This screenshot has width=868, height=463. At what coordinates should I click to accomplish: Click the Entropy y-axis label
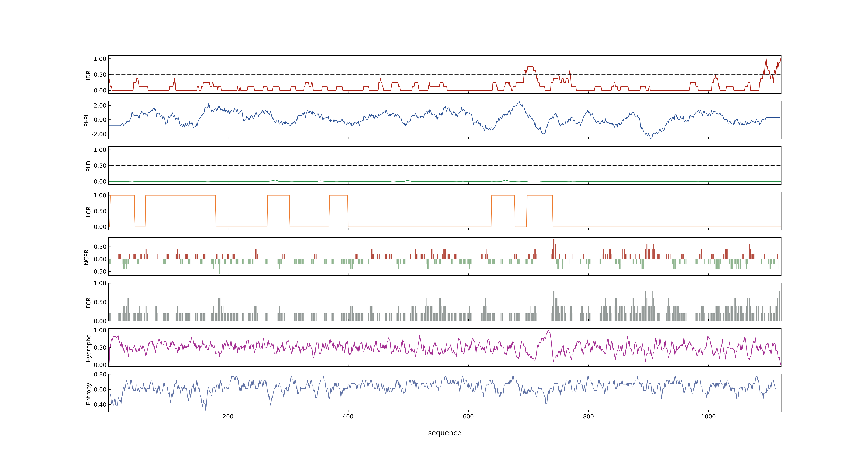pos(88,393)
